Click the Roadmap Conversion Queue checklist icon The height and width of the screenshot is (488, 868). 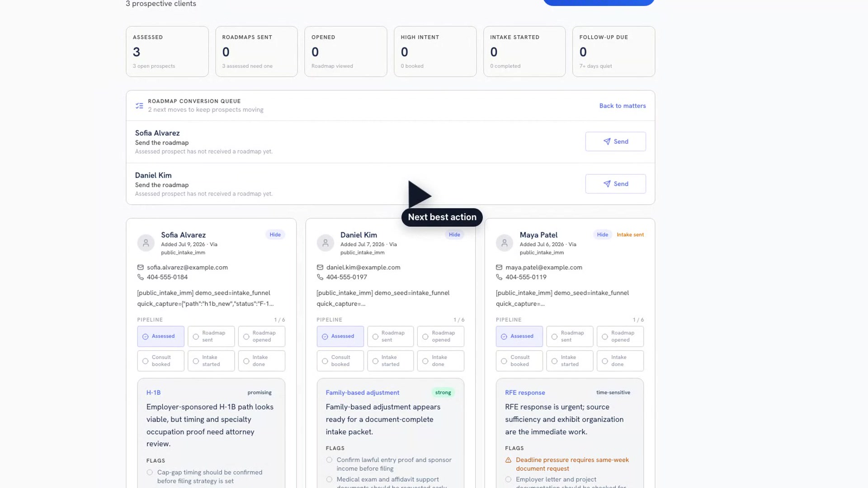139,106
